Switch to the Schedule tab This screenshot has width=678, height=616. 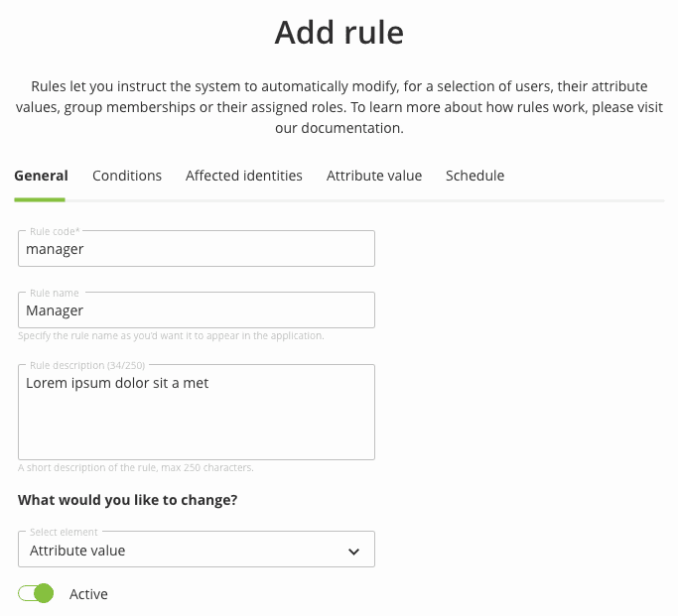pyautogui.click(x=475, y=176)
